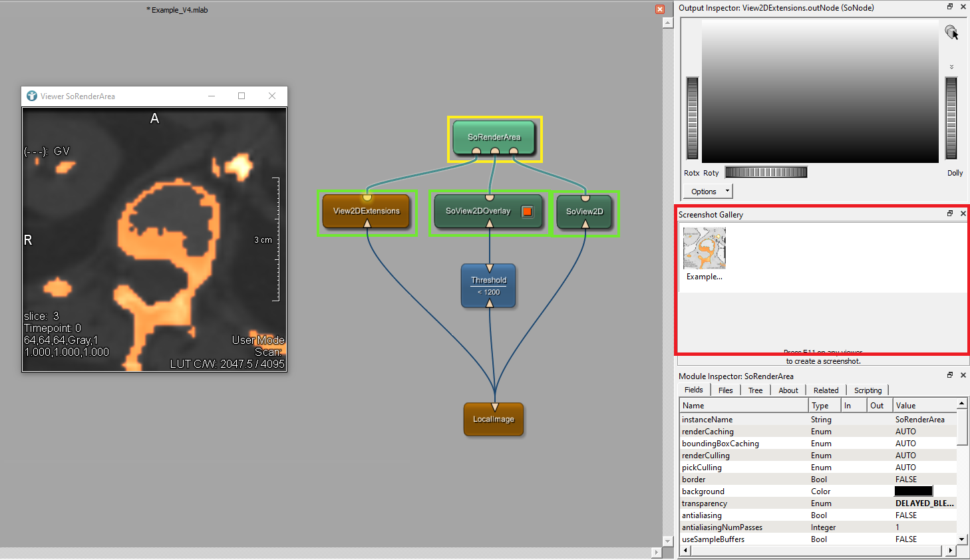Click the viewing mode icon in Output Inspector
The image size is (970, 560).
pyautogui.click(x=951, y=32)
